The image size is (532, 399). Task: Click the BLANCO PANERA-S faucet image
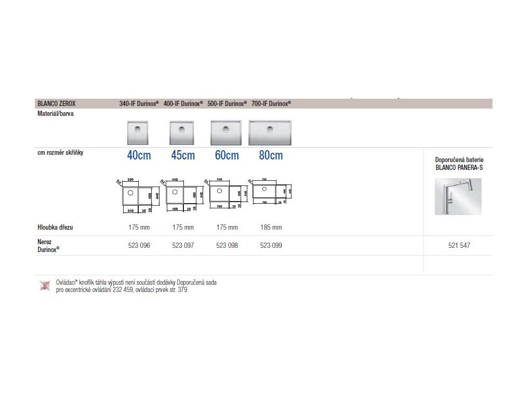point(458,196)
